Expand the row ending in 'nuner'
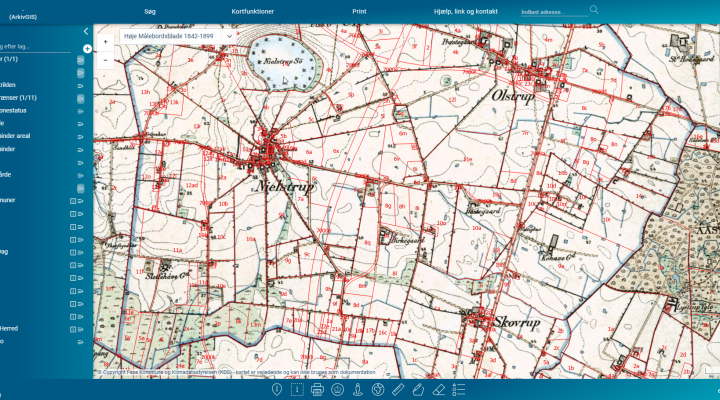This screenshot has height=400, width=720. [80, 201]
